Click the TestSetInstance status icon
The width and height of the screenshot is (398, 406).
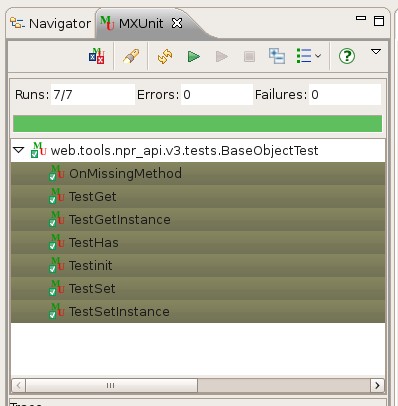click(56, 311)
